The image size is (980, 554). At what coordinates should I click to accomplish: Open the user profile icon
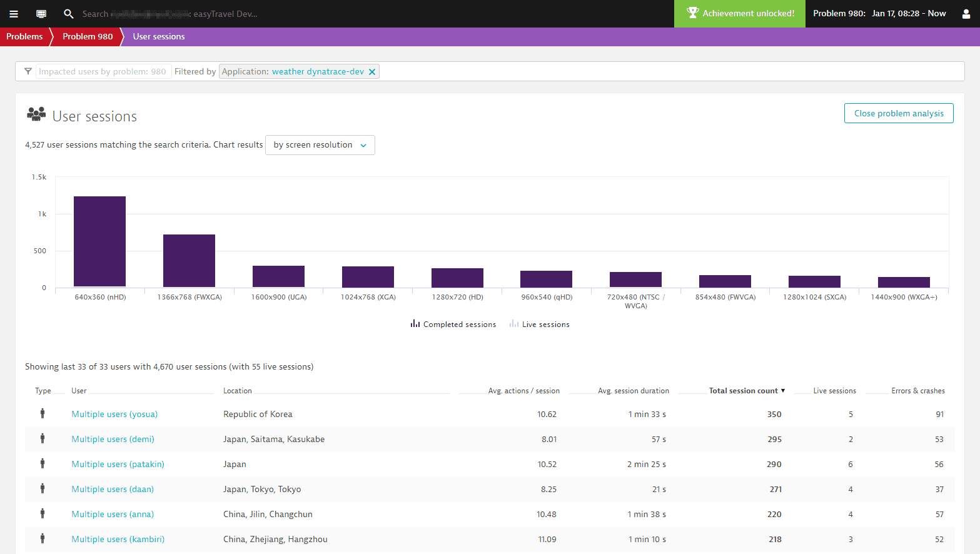(966, 14)
